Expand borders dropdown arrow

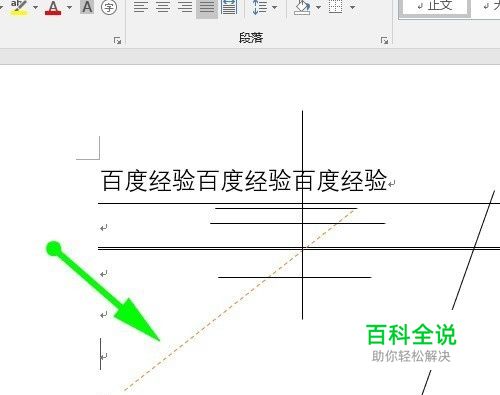click(x=353, y=7)
